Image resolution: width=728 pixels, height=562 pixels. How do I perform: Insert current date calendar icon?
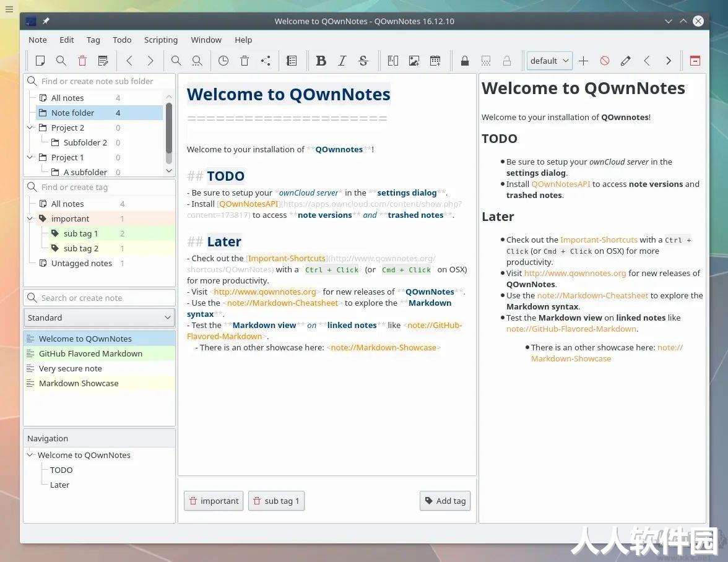coord(435,61)
